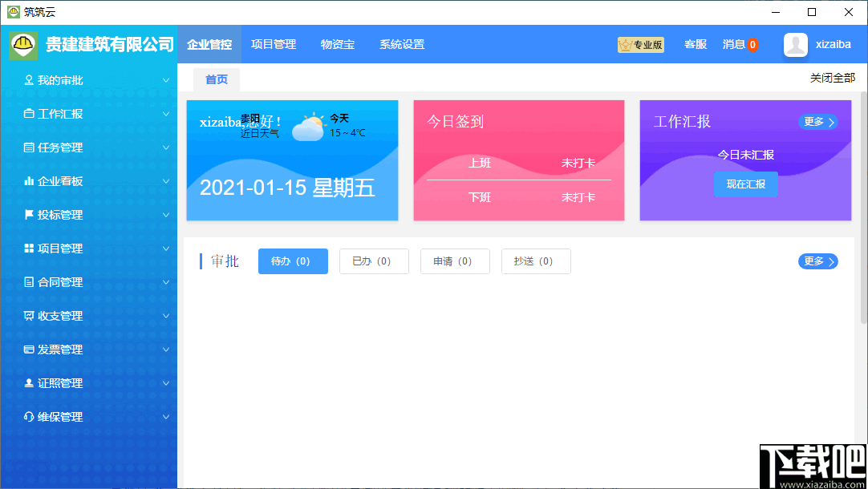Click the 筑筑云 title bar app icon

tap(14, 11)
